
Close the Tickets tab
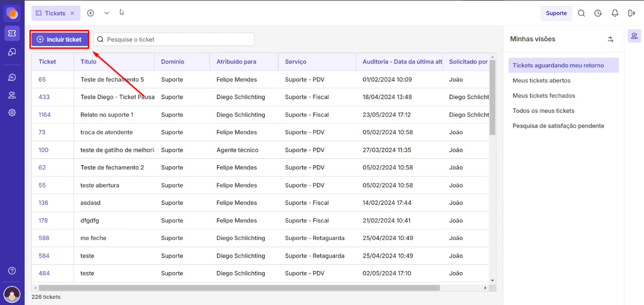[x=73, y=13]
